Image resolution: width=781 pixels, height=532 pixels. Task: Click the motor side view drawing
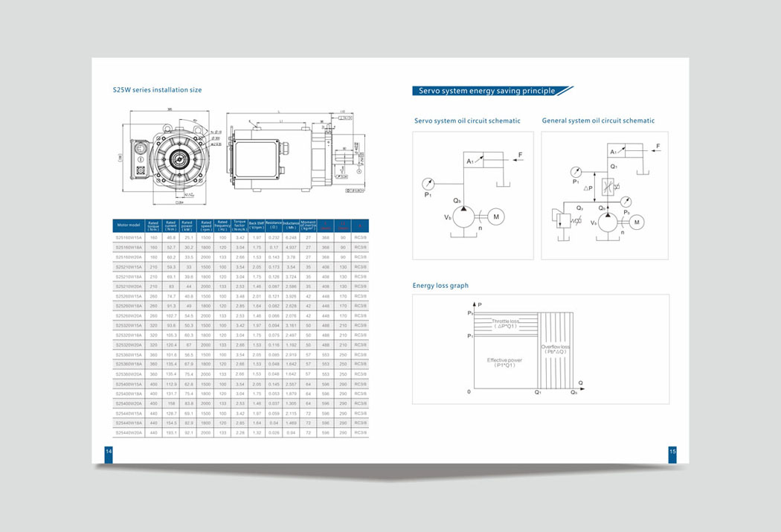(281, 153)
